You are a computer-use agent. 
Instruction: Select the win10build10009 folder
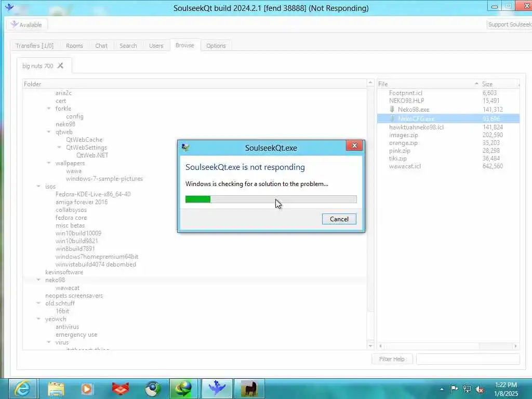click(78, 233)
